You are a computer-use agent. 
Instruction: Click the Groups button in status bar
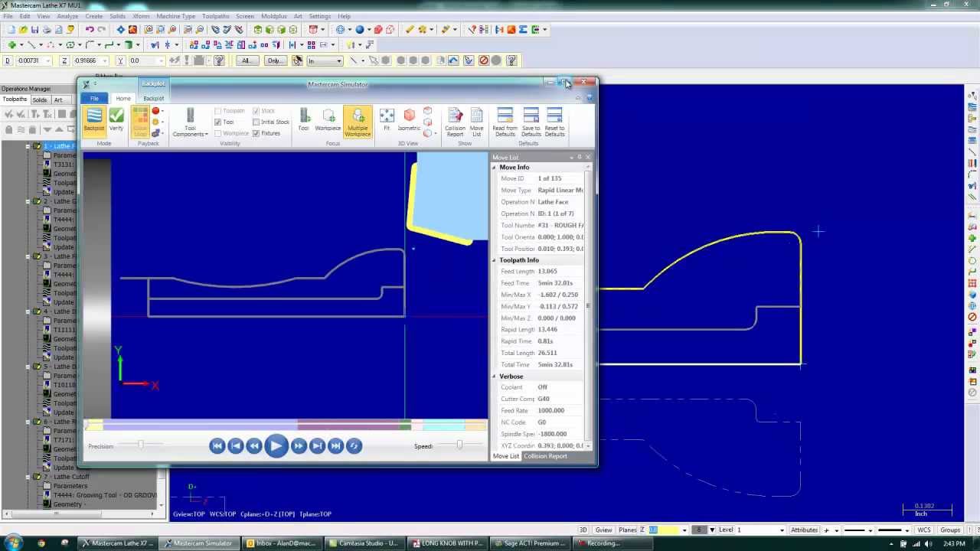(950, 530)
